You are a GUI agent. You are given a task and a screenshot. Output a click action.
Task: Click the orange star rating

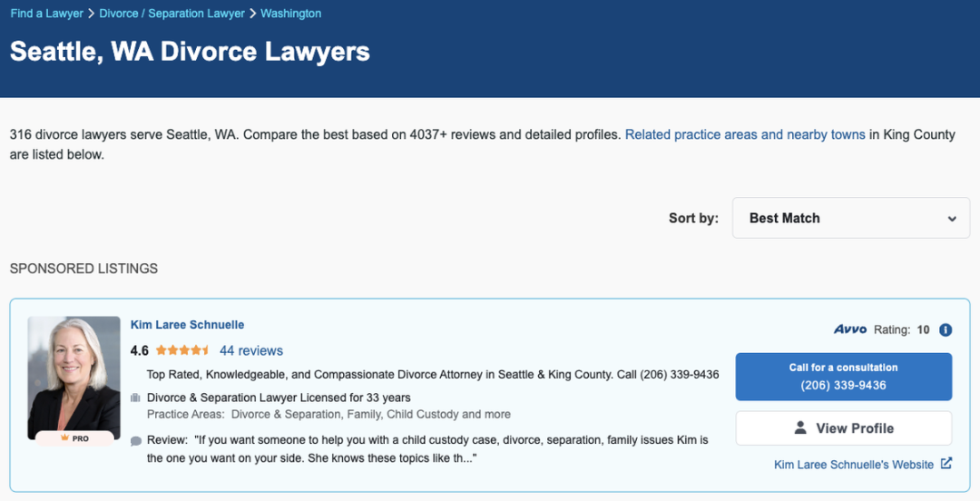[x=182, y=350]
